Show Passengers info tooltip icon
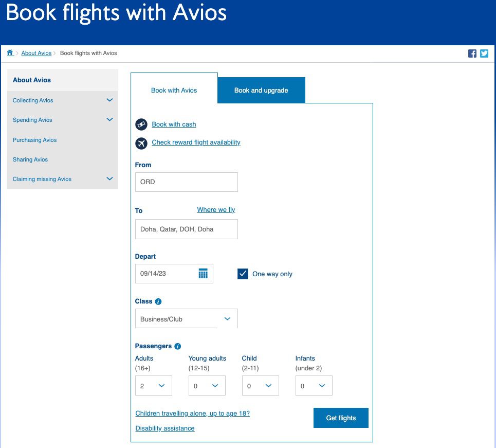Image resolution: width=496 pixels, height=448 pixels. (177, 346)
